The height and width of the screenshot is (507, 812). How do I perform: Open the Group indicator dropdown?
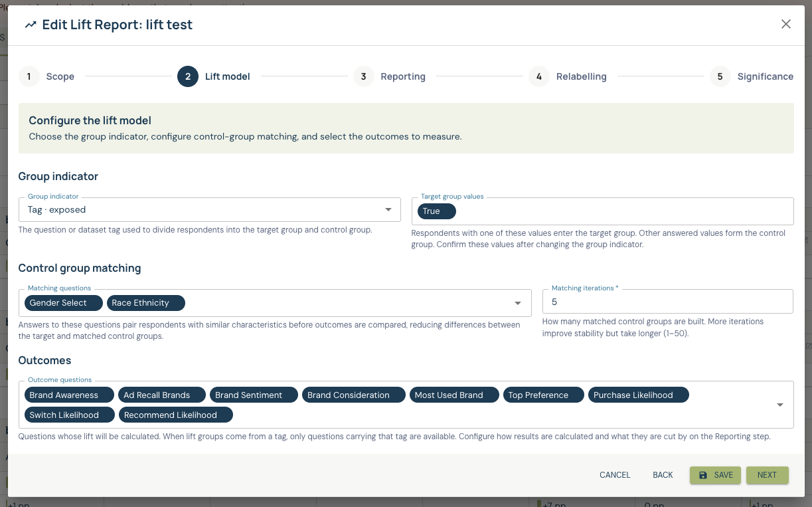(210, 209)
